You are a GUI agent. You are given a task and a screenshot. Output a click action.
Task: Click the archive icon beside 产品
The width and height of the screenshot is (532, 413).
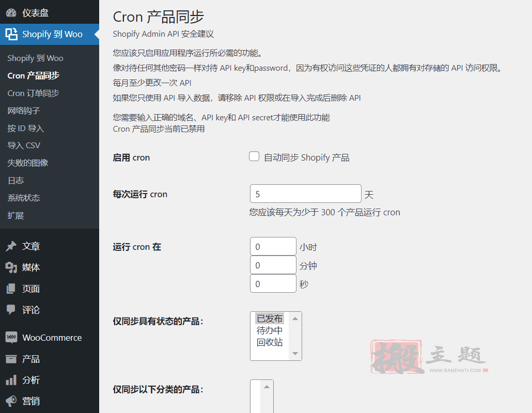tap(11, 359)
